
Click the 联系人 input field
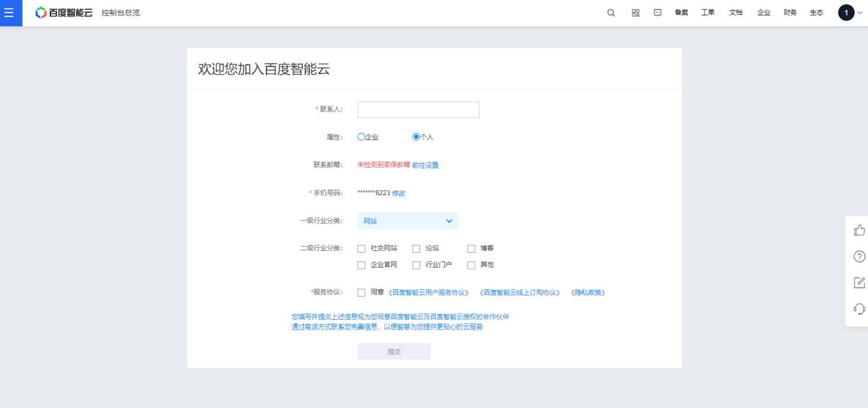pos(418,110)
